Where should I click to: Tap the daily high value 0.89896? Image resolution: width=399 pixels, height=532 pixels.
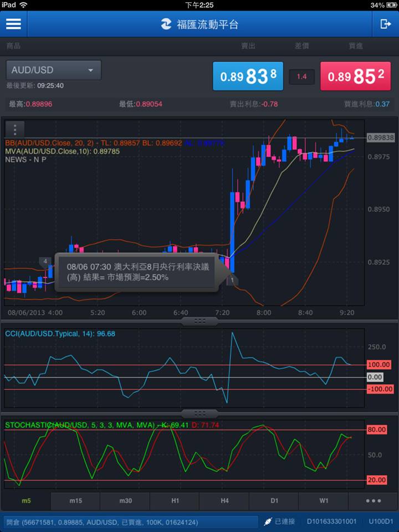(x=39, y=104)
